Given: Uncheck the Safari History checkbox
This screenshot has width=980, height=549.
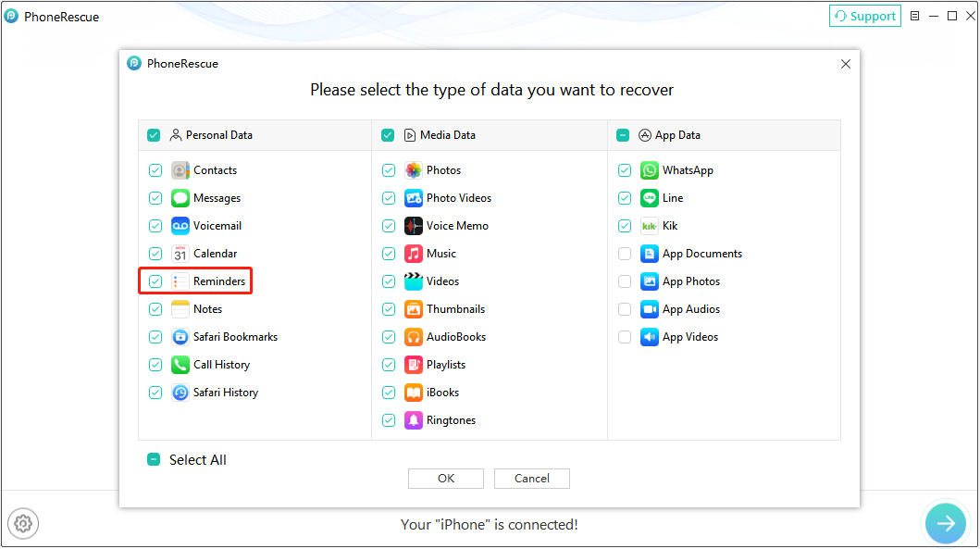Looking at the screenshot, I should coord(155,393).
